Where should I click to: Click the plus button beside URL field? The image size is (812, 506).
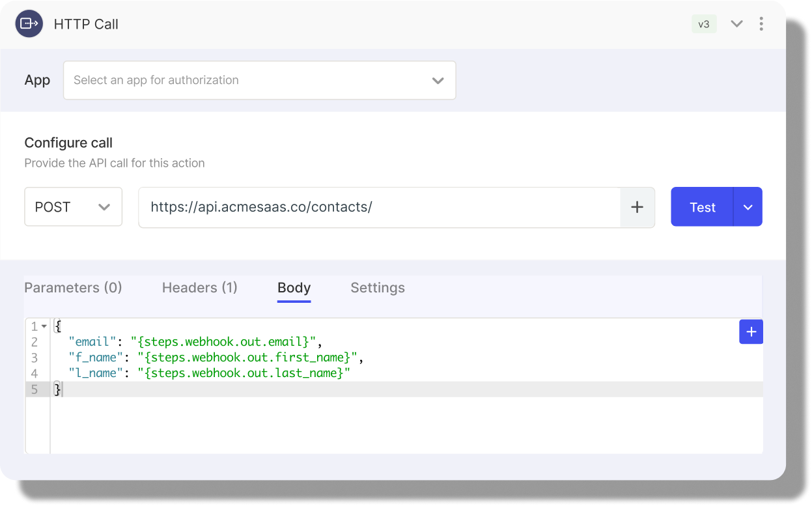pos(637,207)
